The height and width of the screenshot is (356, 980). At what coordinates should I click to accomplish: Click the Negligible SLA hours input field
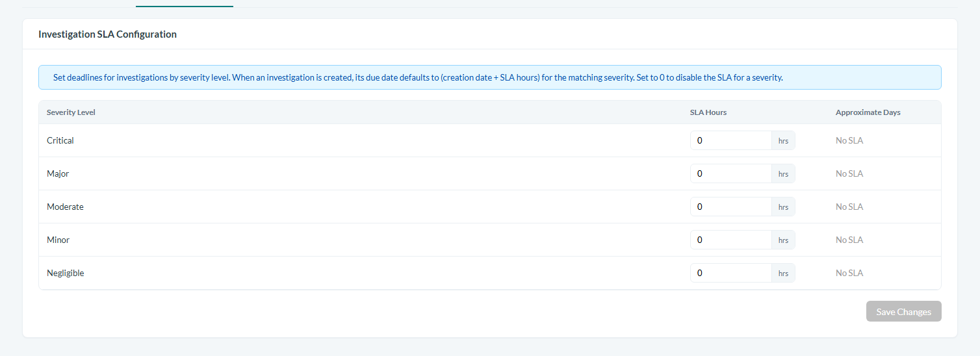tap(731, 273)
